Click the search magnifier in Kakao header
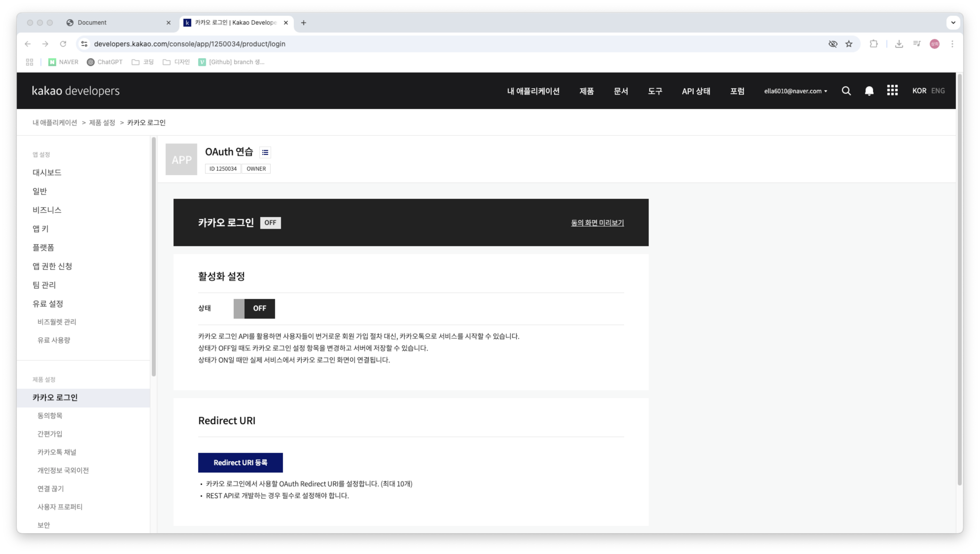This screenshot has height=554, width=980. [x=846, y=91]
